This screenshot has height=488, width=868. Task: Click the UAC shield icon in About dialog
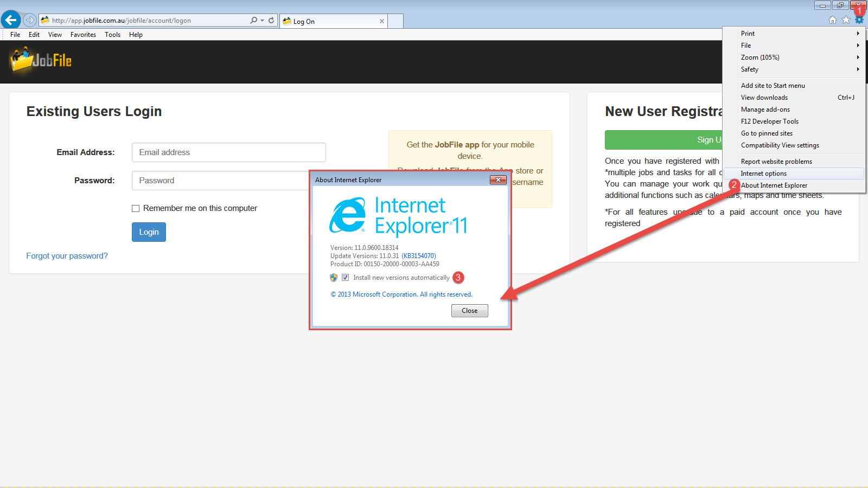point(334,278)
